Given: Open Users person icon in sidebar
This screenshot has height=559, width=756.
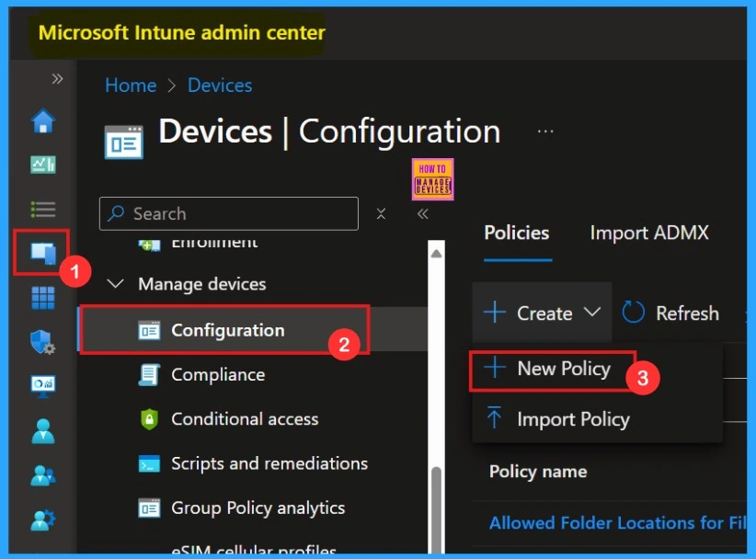Looking at the screenshot, I should tap(43, 431).
